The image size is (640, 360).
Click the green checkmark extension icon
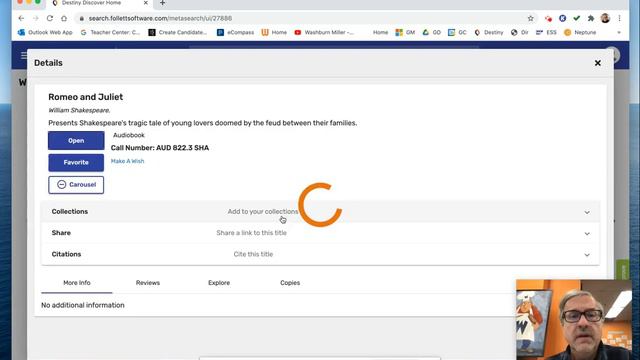click(576, 18)
